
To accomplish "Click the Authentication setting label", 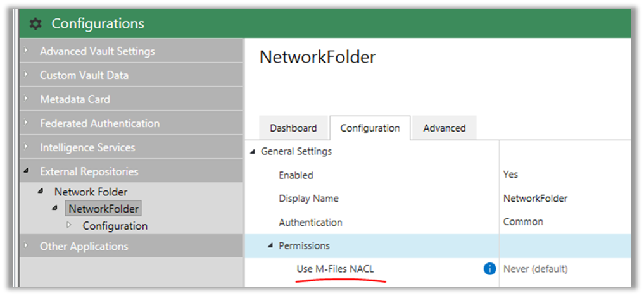I will click(310, 222).
